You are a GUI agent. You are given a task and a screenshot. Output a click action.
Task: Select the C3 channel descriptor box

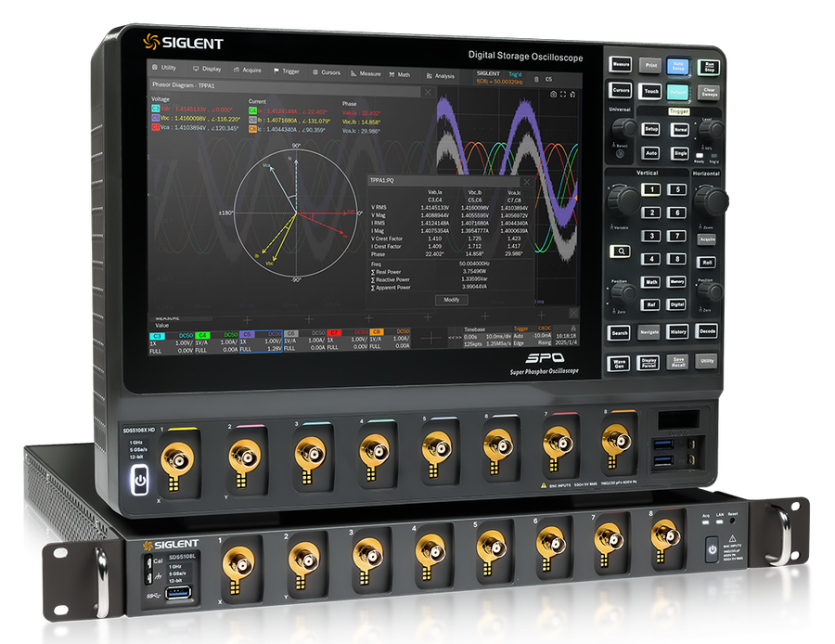click(172, 342)
